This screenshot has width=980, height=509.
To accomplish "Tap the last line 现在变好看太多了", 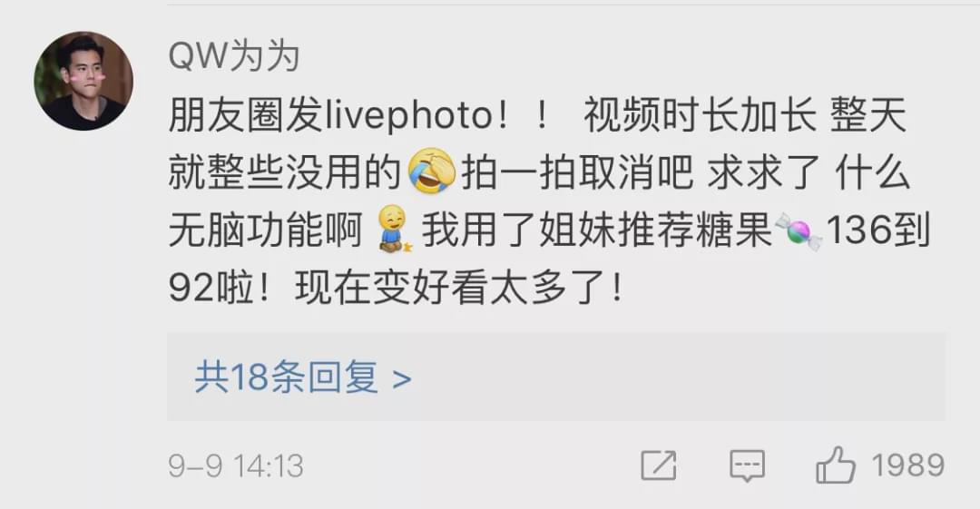I will 459,289.
